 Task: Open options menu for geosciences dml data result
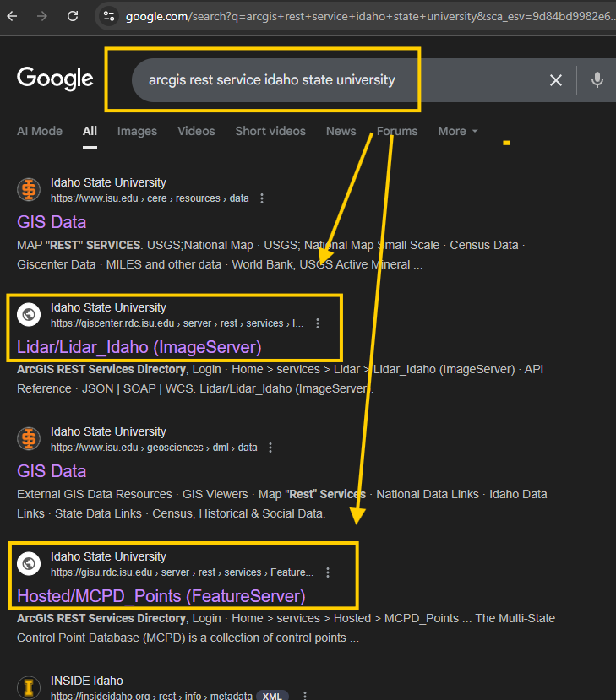pos(270,448)
